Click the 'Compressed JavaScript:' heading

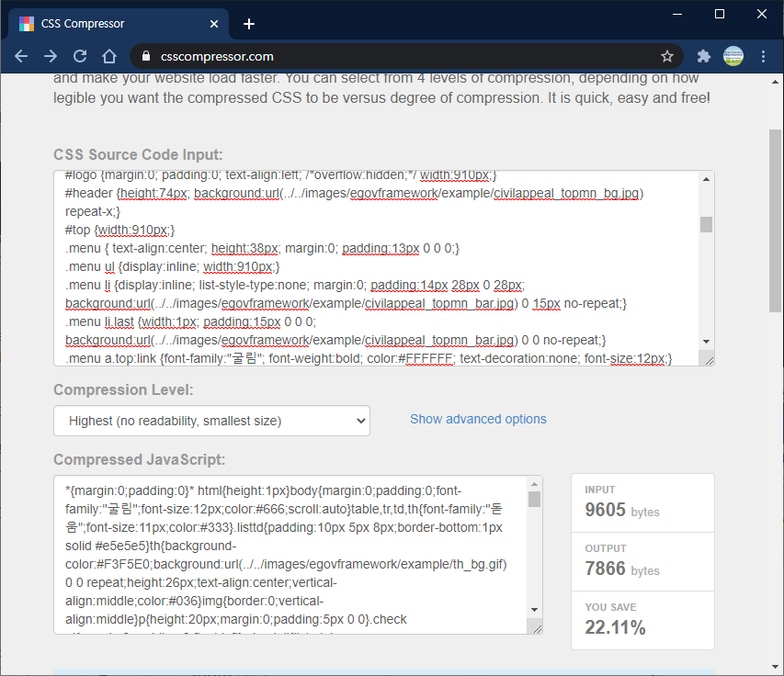click(x=140, y=459)
